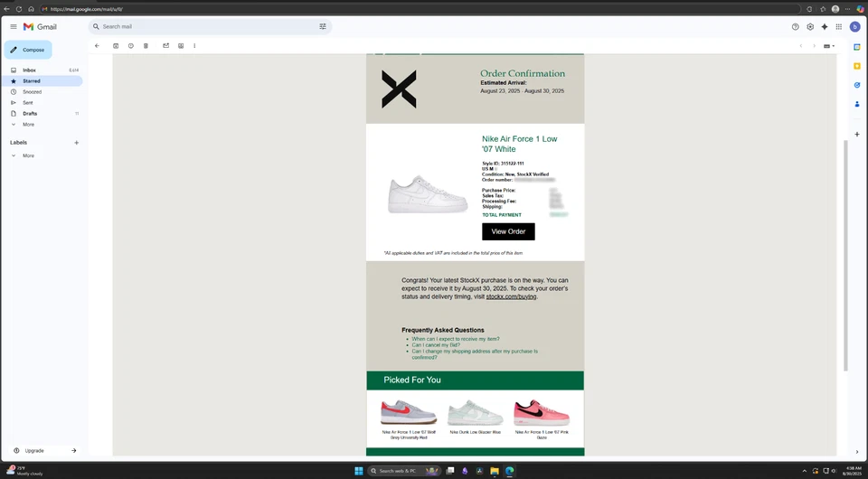The width and height of the screenshot is (868, 479).
Task: Open 'When can I expect to receive my item?' link
Action: pos(455,339)
